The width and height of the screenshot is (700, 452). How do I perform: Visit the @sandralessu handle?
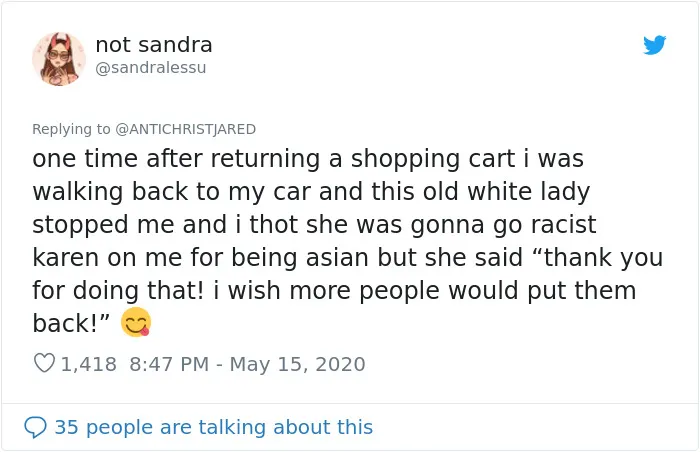point(151,68)
